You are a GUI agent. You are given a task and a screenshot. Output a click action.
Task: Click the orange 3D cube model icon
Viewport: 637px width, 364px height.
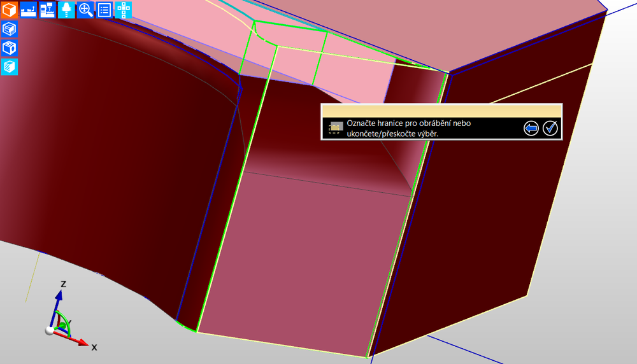coord(10,10)
